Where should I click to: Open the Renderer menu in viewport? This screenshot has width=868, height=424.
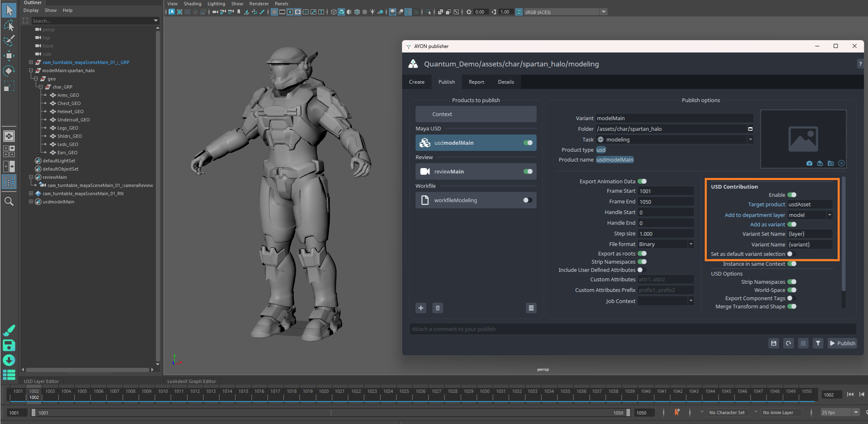point(259,4)
